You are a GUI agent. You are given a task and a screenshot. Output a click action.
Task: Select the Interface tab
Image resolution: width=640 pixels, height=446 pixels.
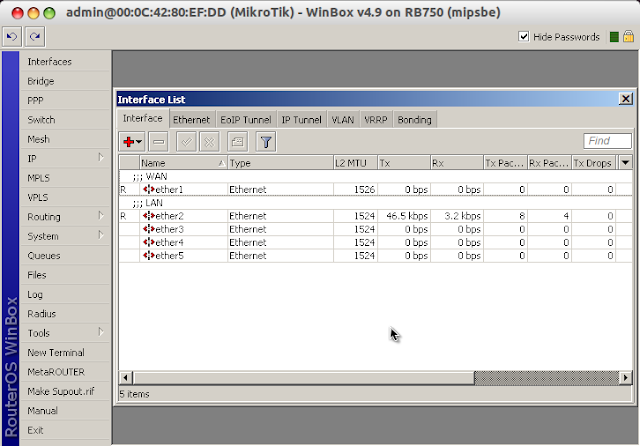142,118
